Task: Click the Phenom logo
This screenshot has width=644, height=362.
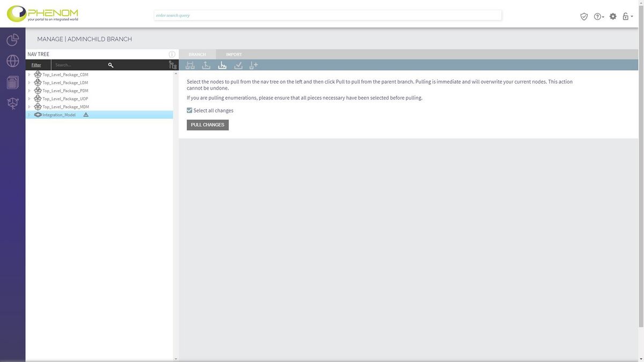Action: pos(42,13)
